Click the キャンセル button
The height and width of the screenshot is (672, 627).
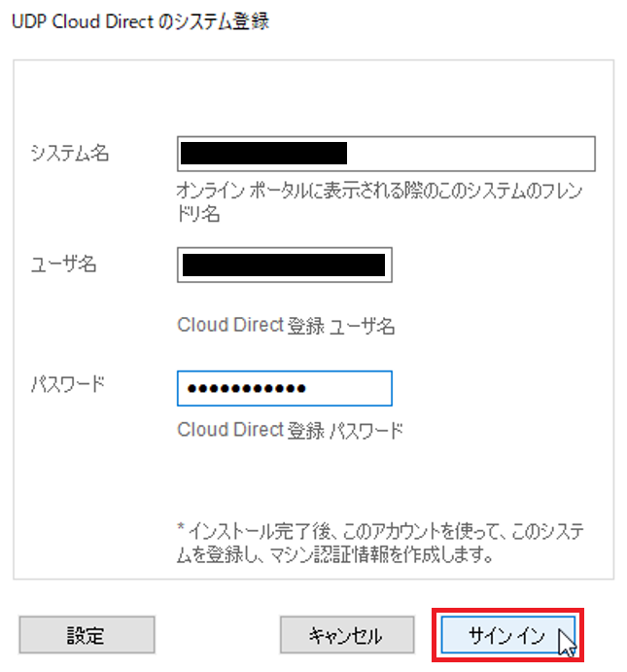(x=347, y=635)
